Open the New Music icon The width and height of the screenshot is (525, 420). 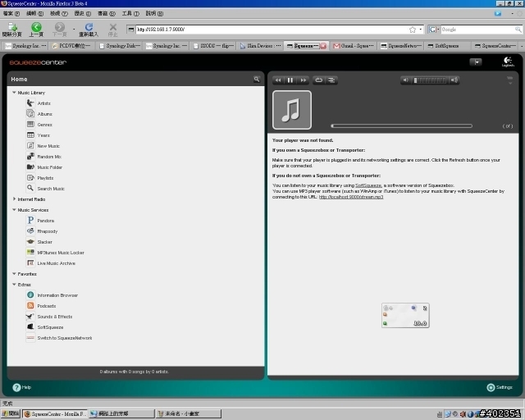[30, 146]
